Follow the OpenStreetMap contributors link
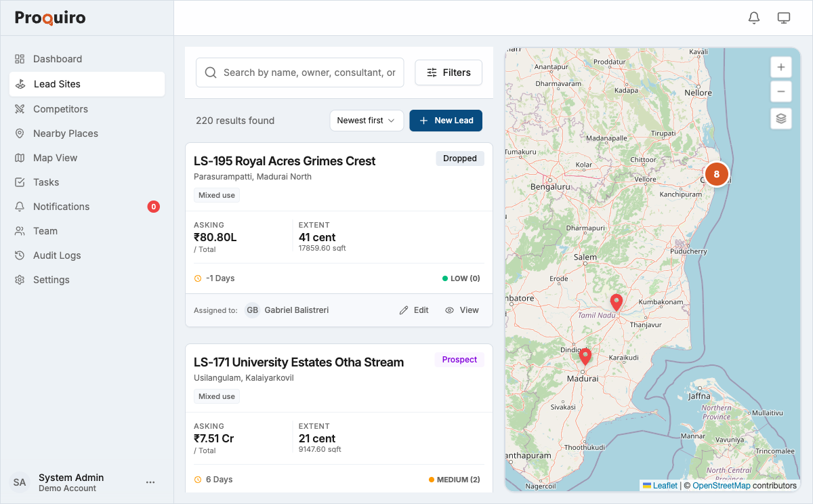Screen dimensions: 813x504 tap(722, 485)
